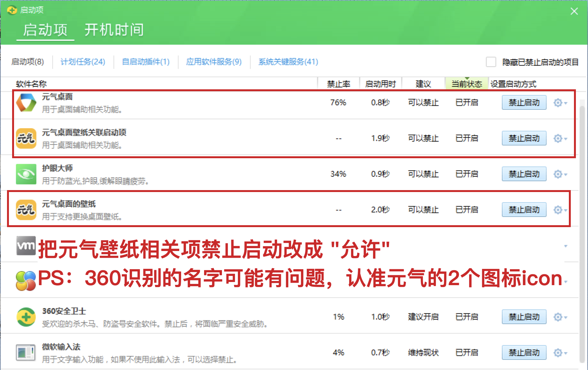Open gear settings for 元气桌面壁纸关联启动项 row

(x=558, y=138)
